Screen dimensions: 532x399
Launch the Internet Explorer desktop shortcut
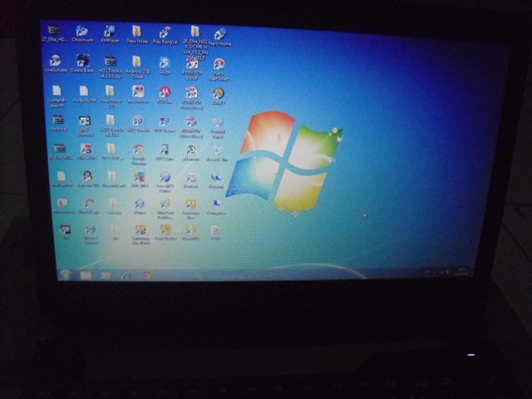91,235
